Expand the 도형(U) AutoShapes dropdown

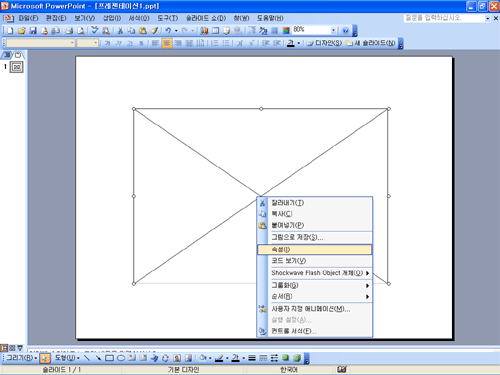[67, 358]
